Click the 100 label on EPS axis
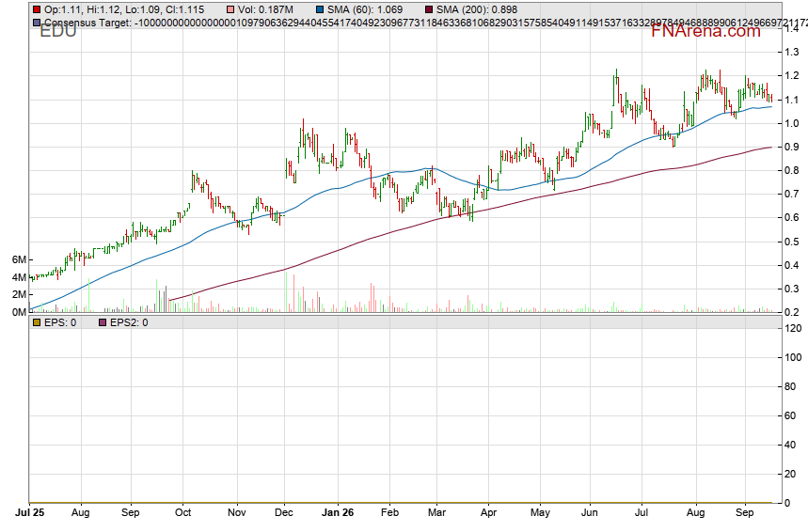 pos(793,357)
